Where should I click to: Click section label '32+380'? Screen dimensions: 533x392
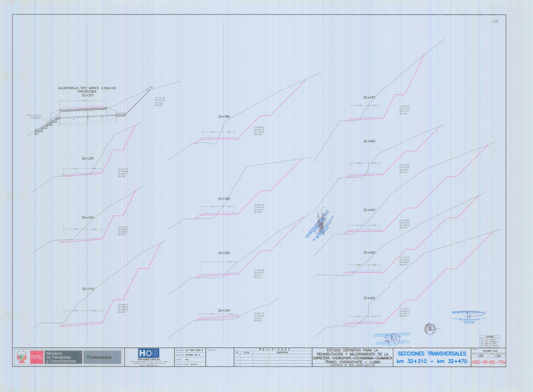coord(224,117)
